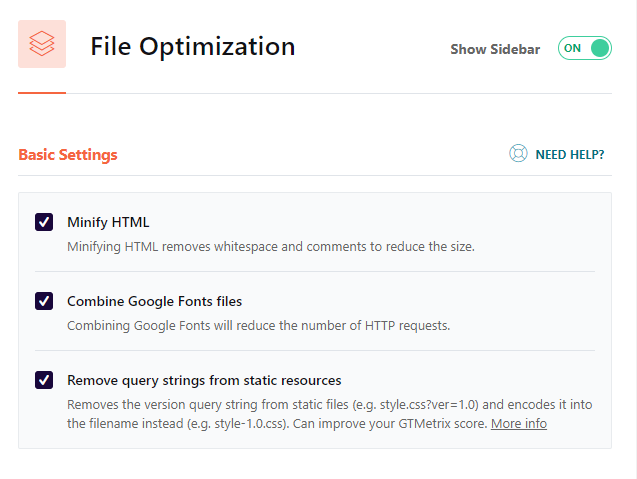This screenshot has height=479, width=637.
Task: Click the Minify HTML option label
Action: pyautogui.click(x=108, y=222)
